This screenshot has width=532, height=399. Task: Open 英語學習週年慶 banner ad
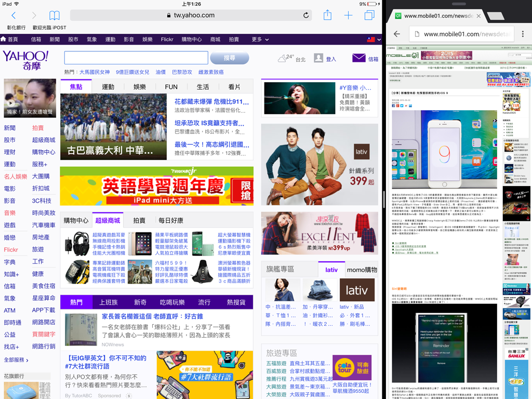coord(156,186)
